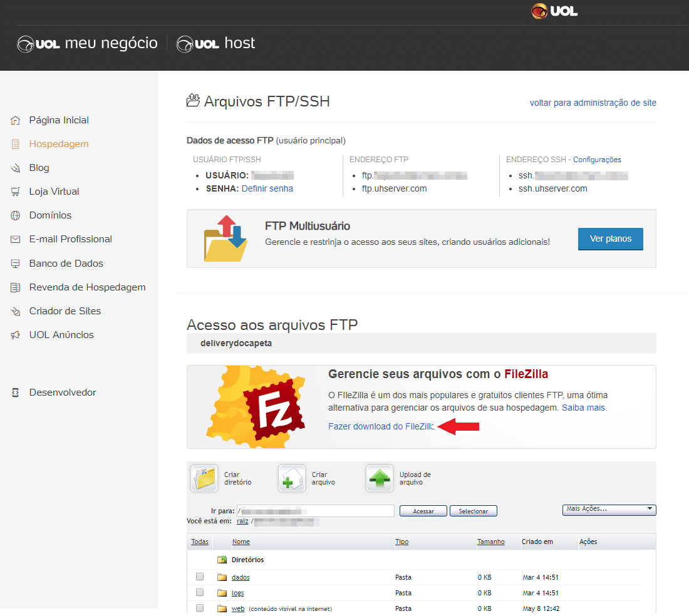Open UOL Anúncios menu item
The image size is (689, 616).
click(x=61, y=335)
